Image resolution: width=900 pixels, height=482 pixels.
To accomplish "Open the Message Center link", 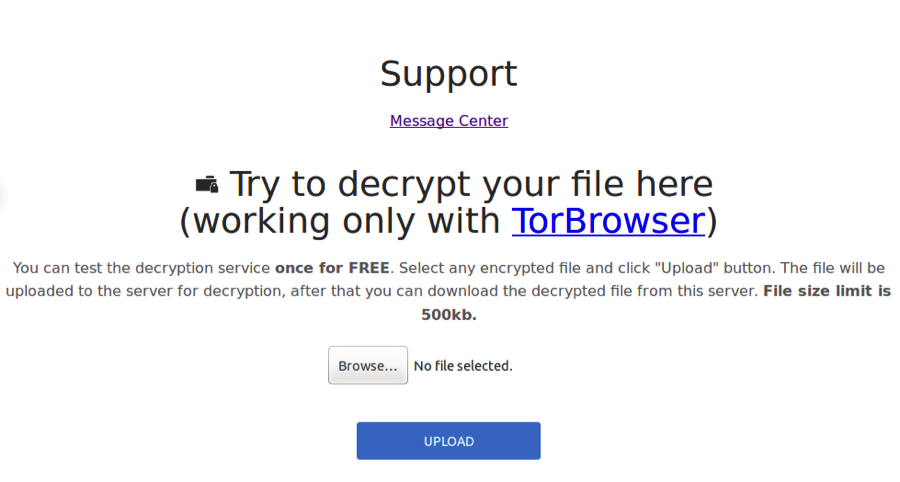I will coord(449,121).
